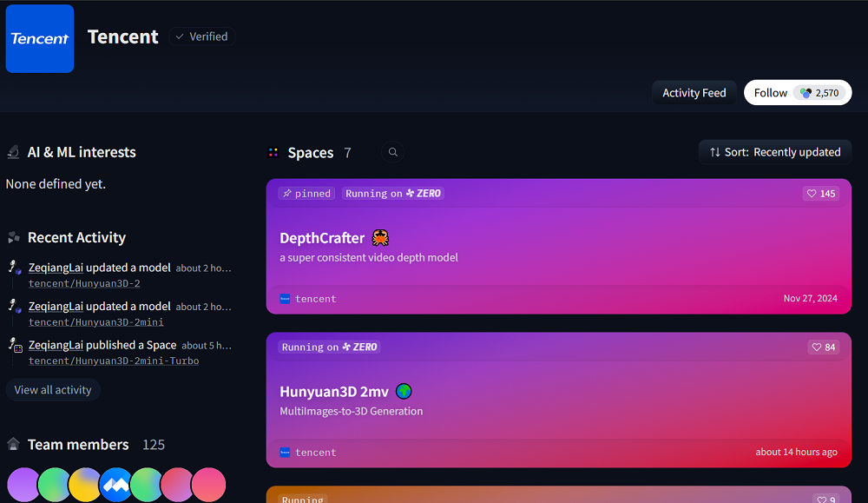Viewport: 868px width, 503px height.
Task: Click the Verified badge
Action: [x=202, y=36]
